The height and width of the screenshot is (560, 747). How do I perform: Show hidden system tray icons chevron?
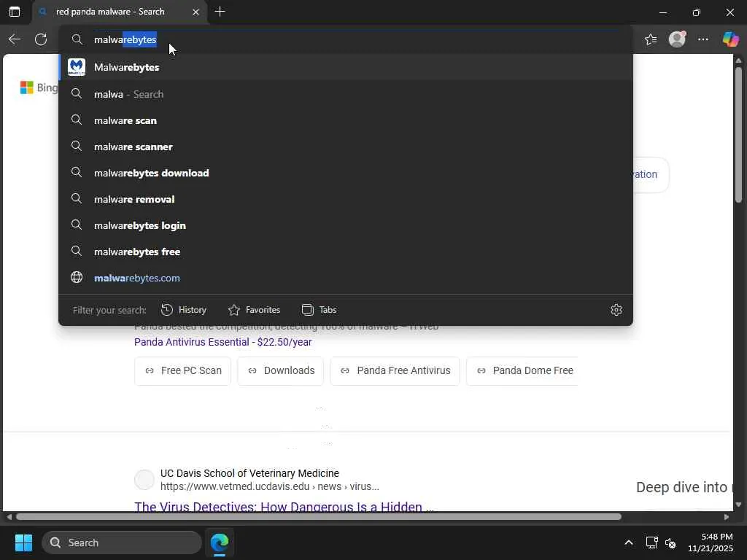pyautogui.click(x=629, y=542)
